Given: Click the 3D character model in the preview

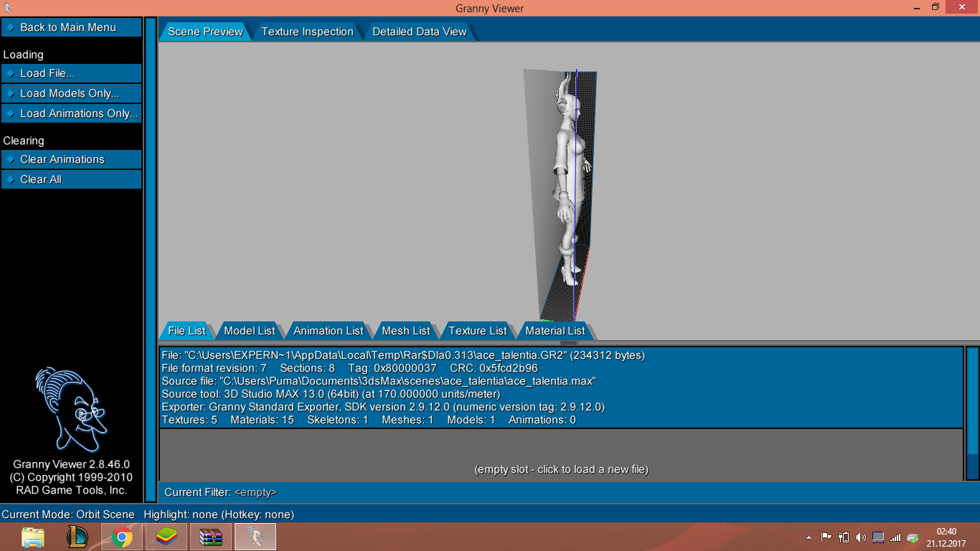Looking at the screenshot, I should coord(570,179).
